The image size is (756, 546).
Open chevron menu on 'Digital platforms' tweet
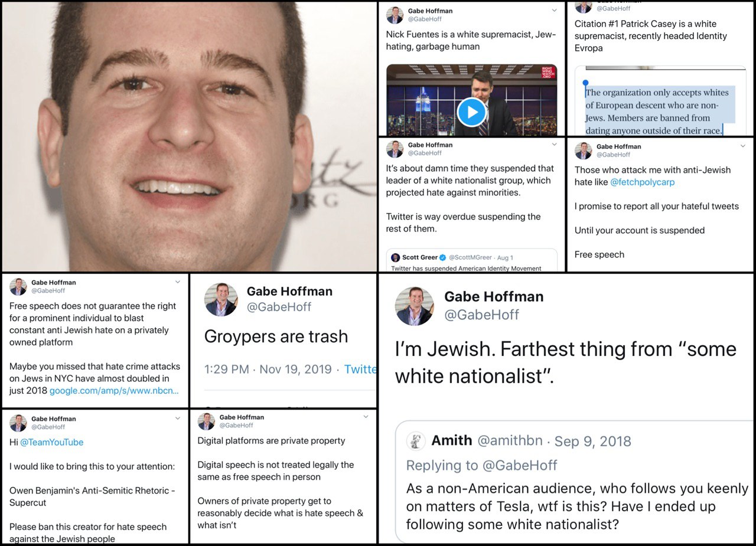[366, 417]
